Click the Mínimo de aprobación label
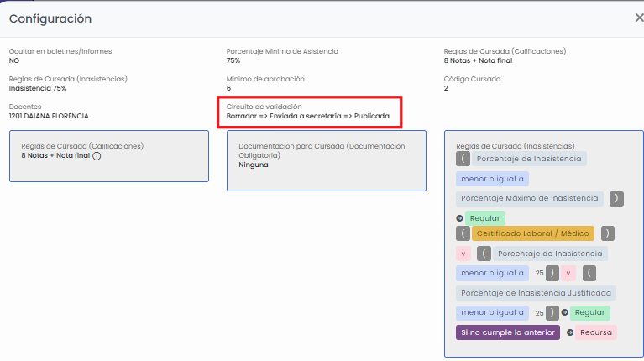This screenshot has height=361, width=644. pyautogui.click(x=265, y=79)
